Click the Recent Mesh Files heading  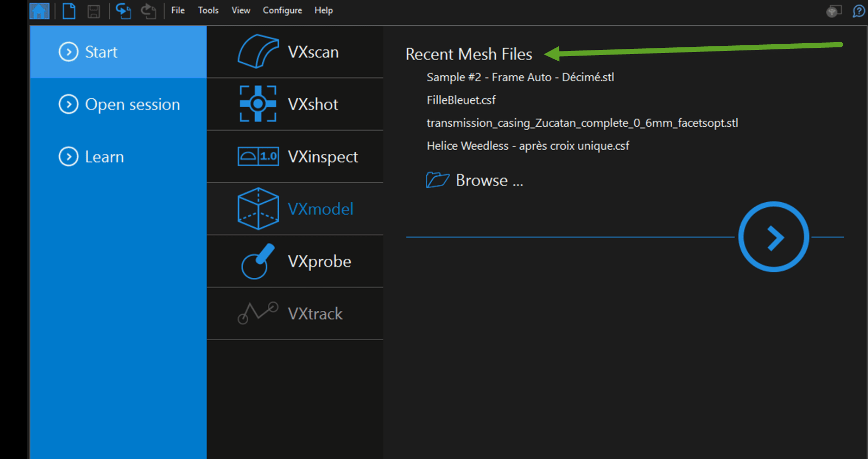point(469,54)
